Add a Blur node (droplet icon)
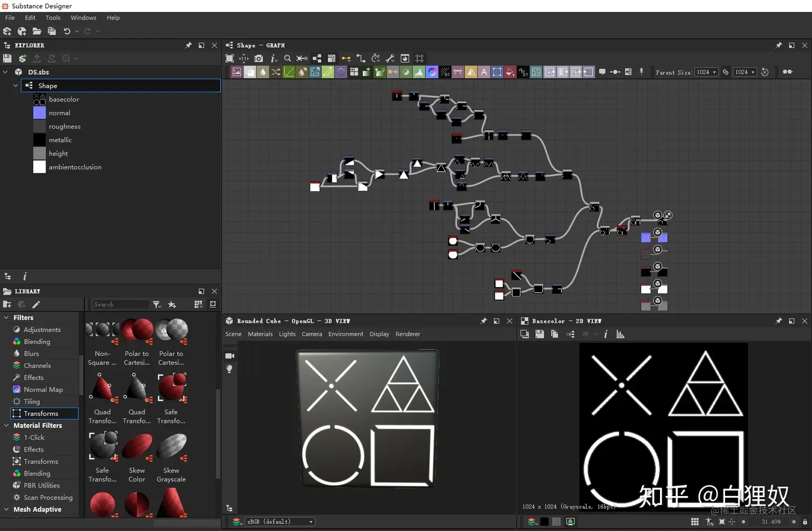The height and width of the screenshot is (531, 812). [263, 72]
